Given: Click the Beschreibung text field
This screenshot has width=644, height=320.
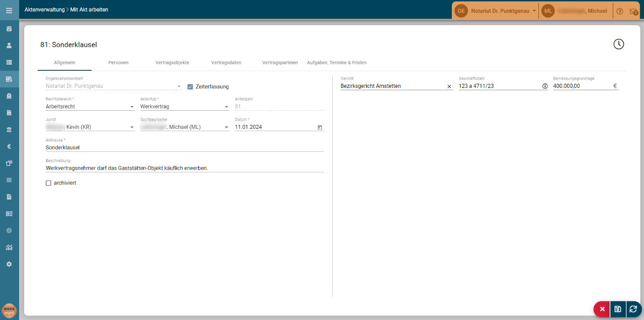Looking at the screenshot, I should (185, 168).
